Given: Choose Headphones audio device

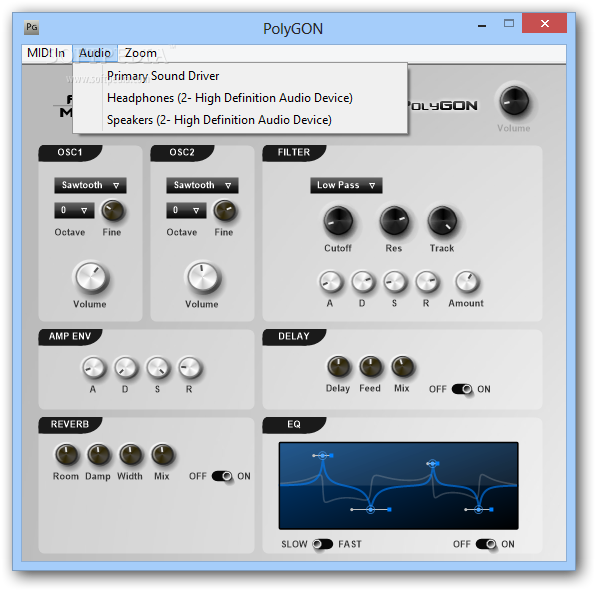Looking at the screenshot, I should click(240, 98).
